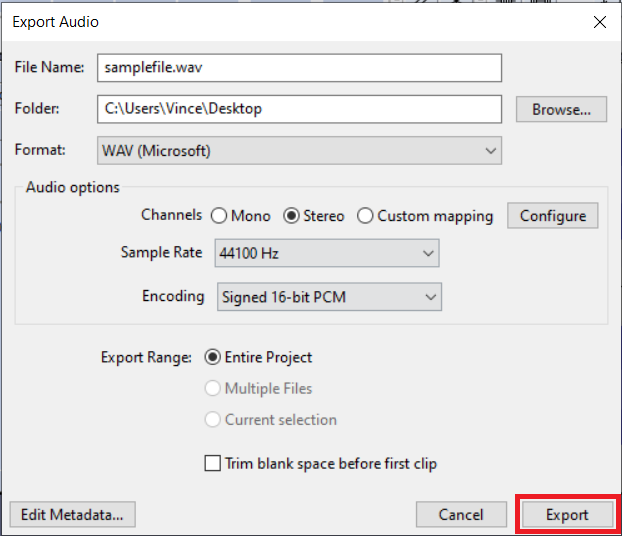
Task: Expand the Encoding dropdown
Action: [x=329, y=297]
